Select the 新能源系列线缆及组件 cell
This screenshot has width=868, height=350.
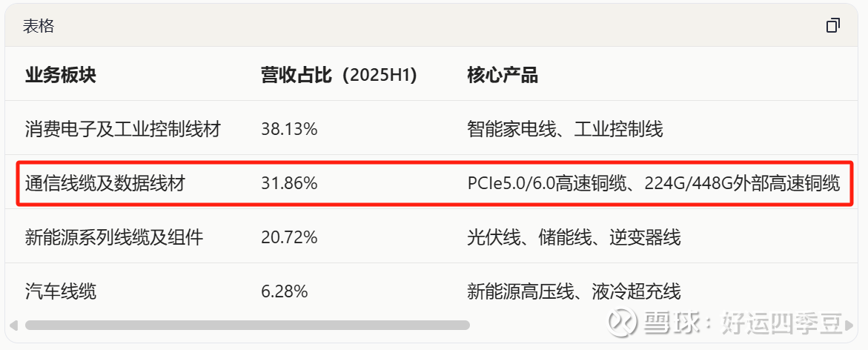(x=114, y=237)
